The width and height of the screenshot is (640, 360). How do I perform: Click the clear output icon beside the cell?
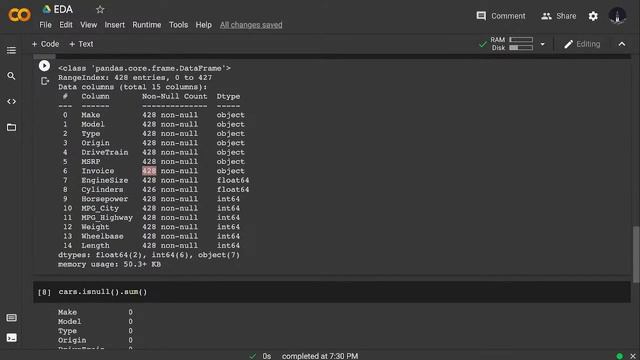pos(45,81)
